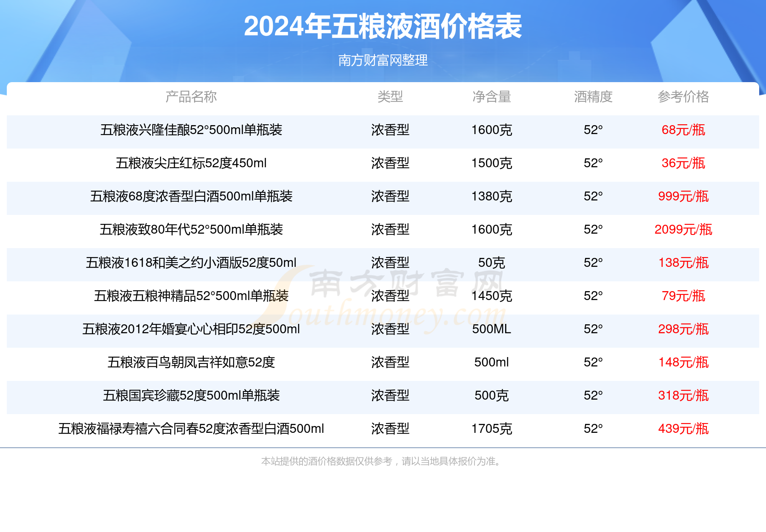Image resolution: width=766 pixels, height=532 pixels.
Task: Click the price 298元/瓶
Action: point(683,329)
